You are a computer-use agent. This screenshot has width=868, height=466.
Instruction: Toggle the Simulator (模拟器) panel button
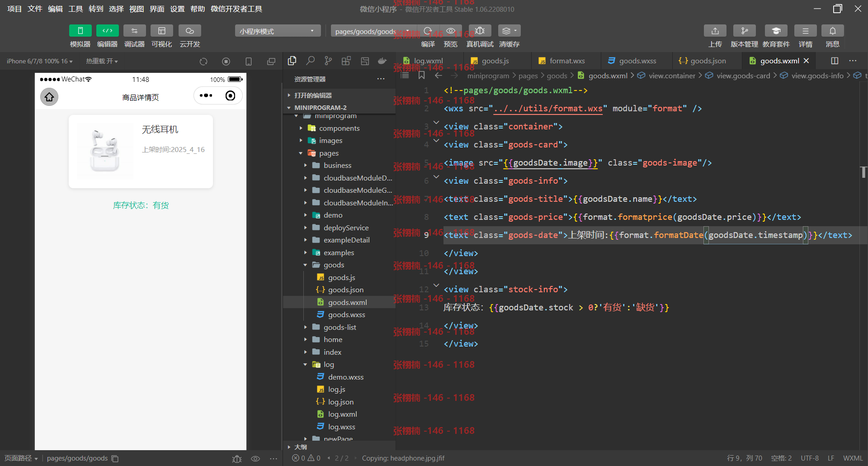[80, 31]
